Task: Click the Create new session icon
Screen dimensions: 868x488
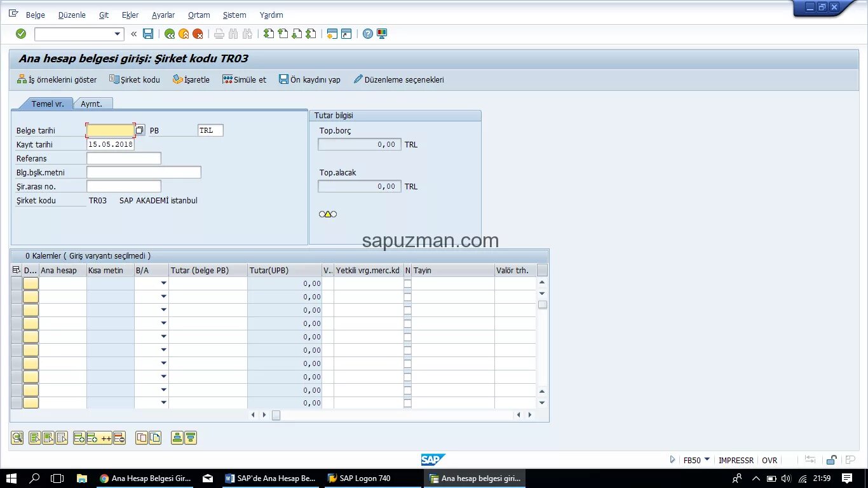Action: coord(332,34)
